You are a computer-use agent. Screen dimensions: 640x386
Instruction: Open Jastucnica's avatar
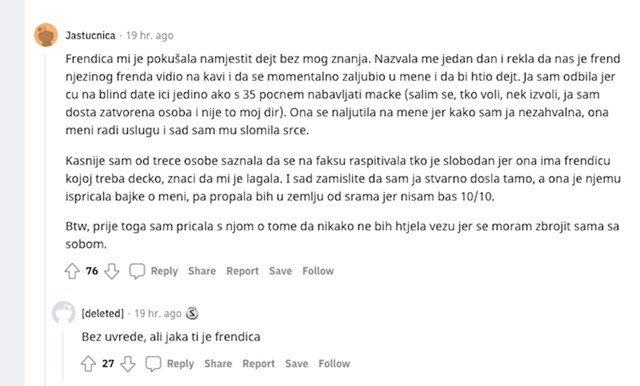click(x=46, y=35)
